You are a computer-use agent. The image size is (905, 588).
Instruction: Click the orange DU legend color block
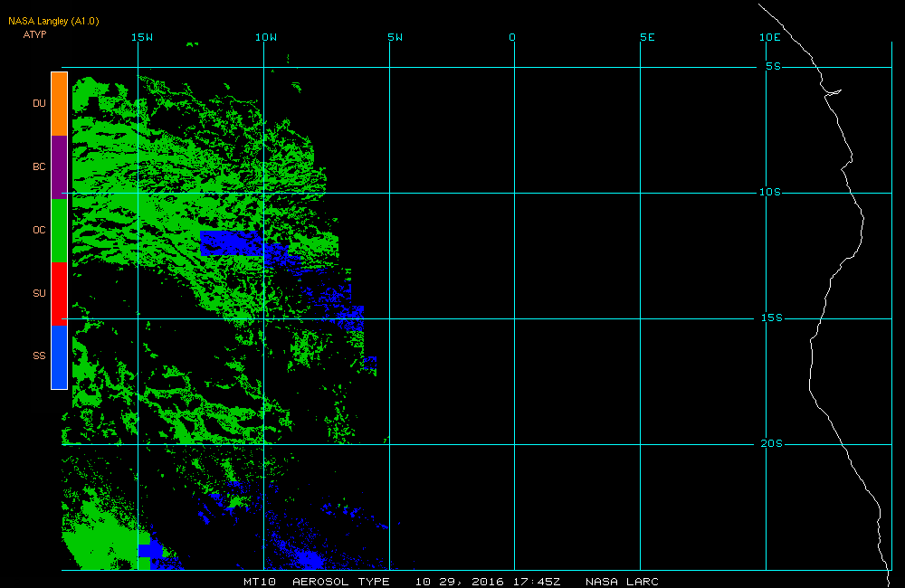coord(59,103)
